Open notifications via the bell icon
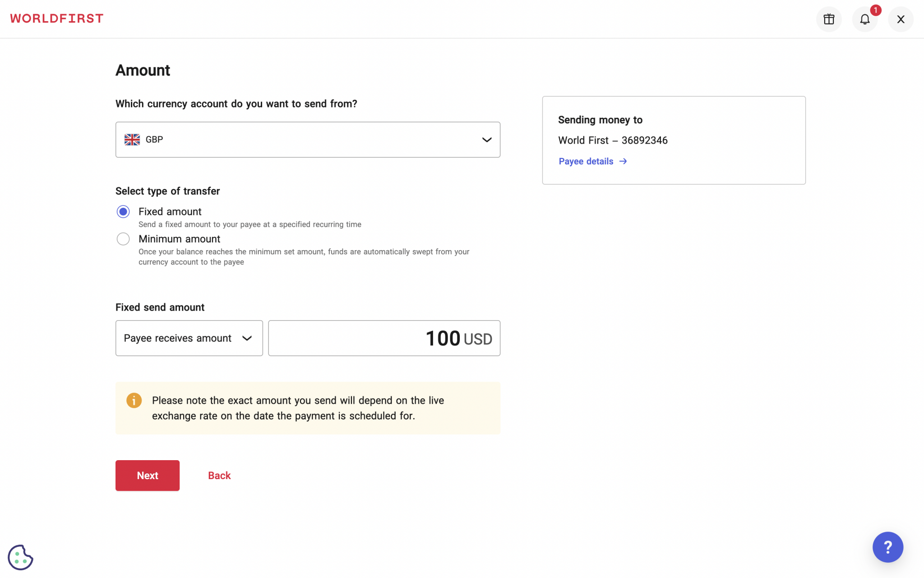Viewport: 924px width, 578px height. 865,19
